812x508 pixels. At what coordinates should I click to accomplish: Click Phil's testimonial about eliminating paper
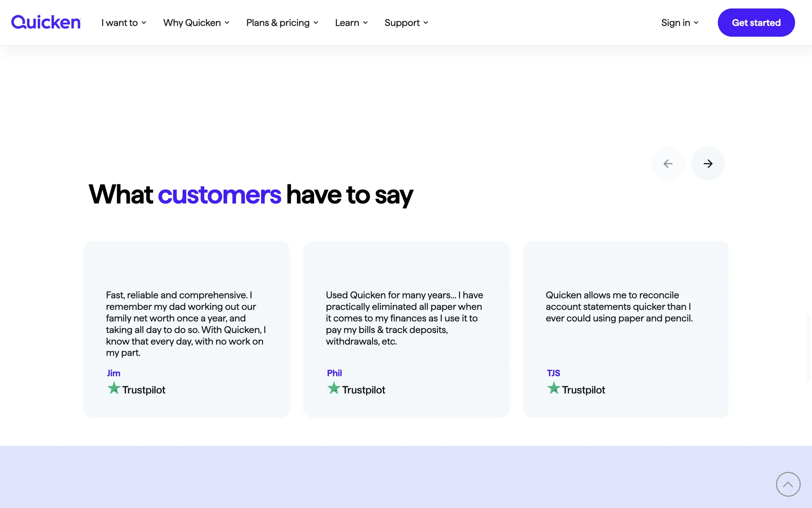tap(404, 318)
